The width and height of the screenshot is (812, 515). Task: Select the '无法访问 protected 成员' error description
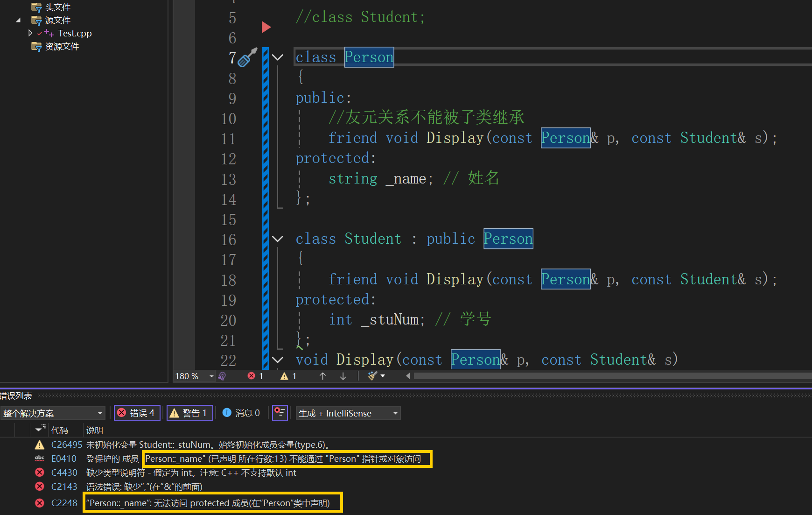(x=208, y=503)
